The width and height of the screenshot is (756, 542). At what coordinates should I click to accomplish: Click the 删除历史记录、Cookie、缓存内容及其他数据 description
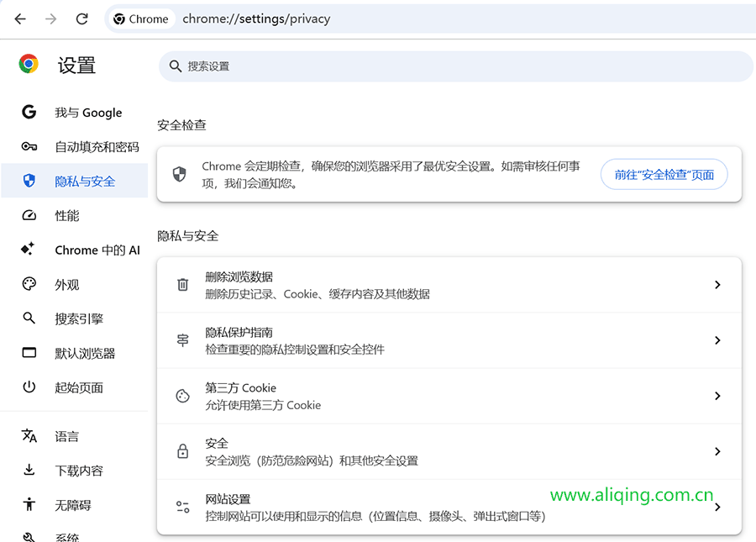pyautogui.click(x=318, y=294)
